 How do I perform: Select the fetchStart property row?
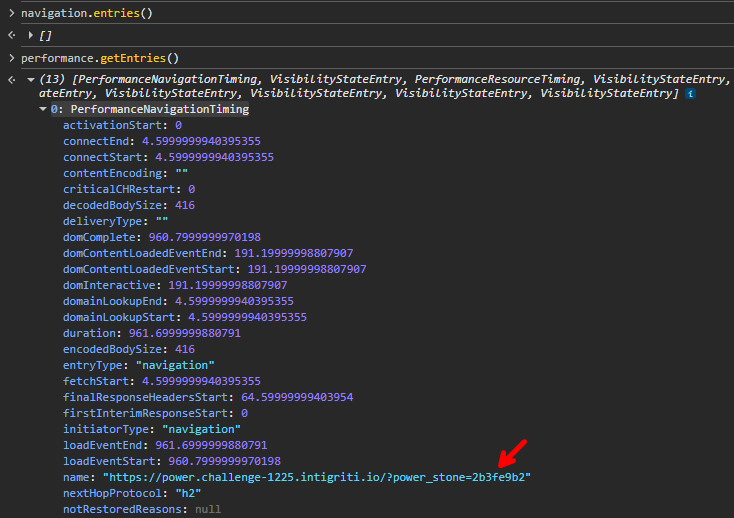click(162, 381)
